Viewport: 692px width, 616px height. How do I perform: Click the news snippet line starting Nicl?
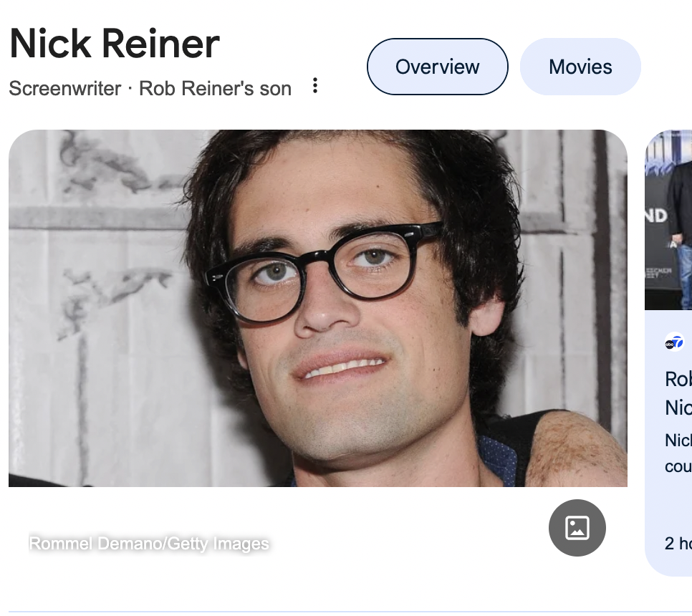(x=678, y=441)
